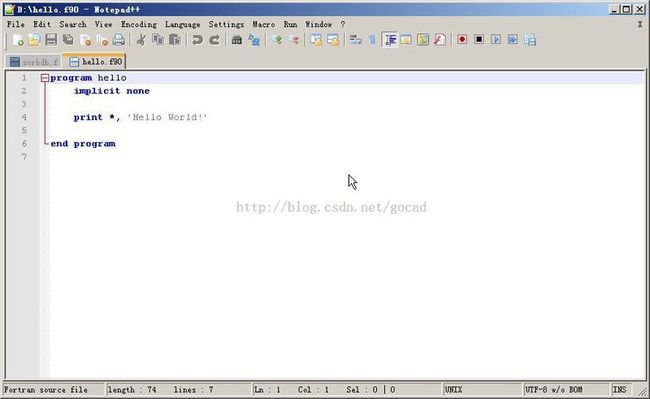The width and height of the screenshot is (650, 399).
Task: Toggle the INS insert mode indicator
Action: [620, 390]
